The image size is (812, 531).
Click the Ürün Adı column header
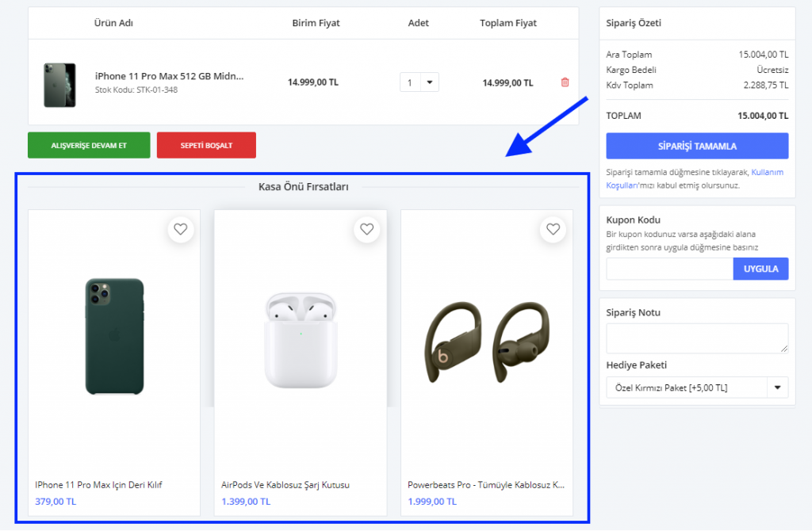[113, 23]
